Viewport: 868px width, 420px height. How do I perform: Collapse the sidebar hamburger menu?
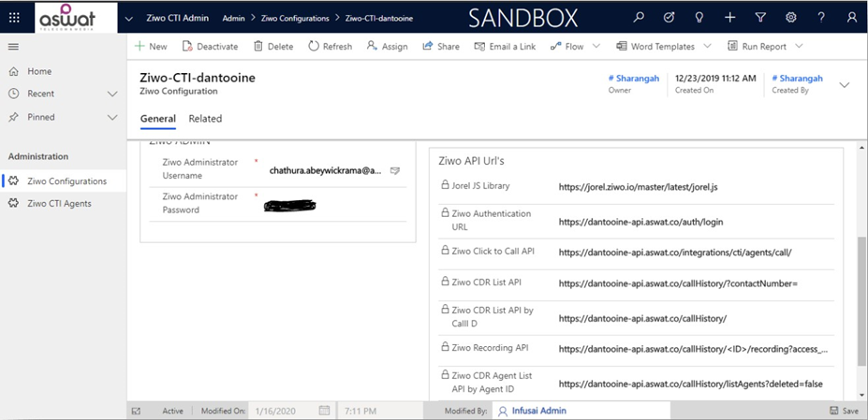14,47
